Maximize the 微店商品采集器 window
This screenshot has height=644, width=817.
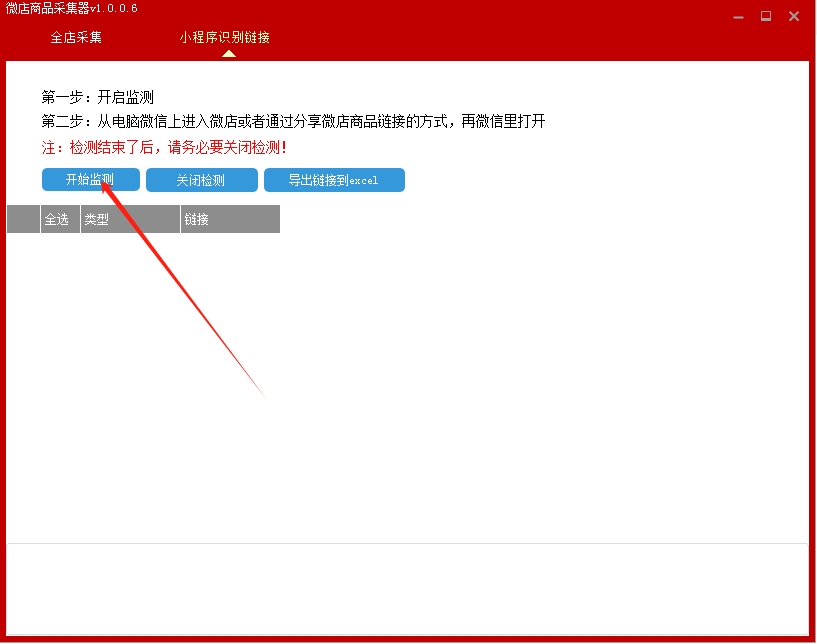(766, 17)
